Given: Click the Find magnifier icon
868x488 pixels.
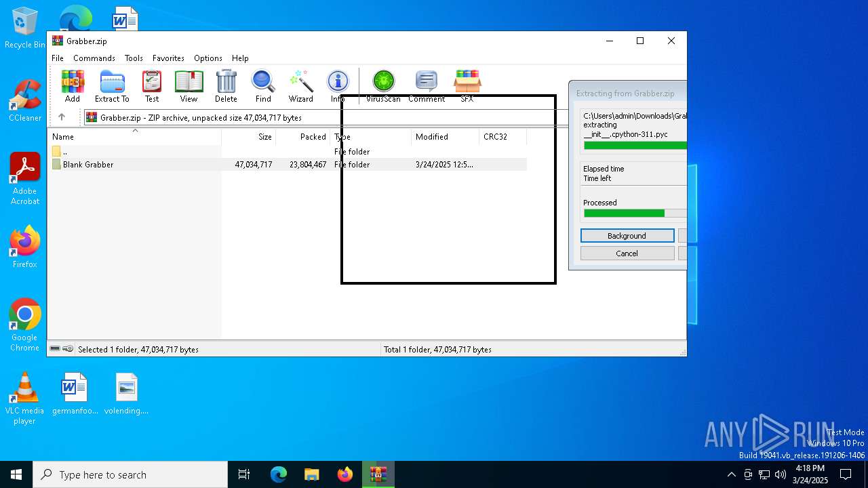Looking at the screenshot, I should [263, 86].
